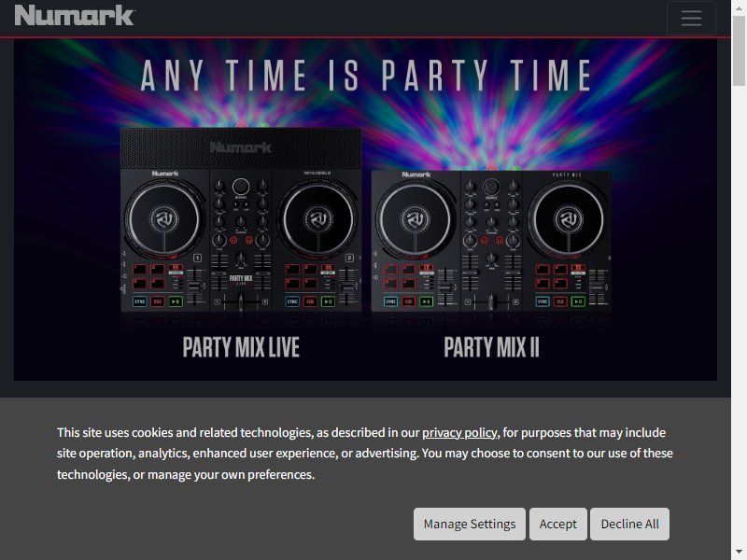
Task: Open the privacy policy link
Action: 459,432
